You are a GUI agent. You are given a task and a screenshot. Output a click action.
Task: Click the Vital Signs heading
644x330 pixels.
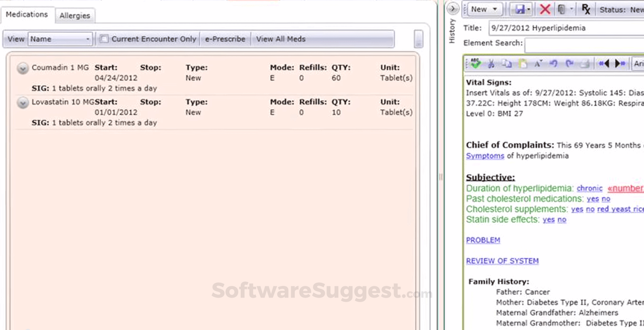click(488, 82)
